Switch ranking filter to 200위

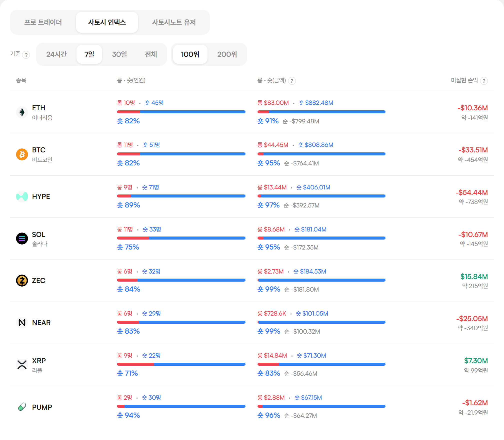point(227,54)
